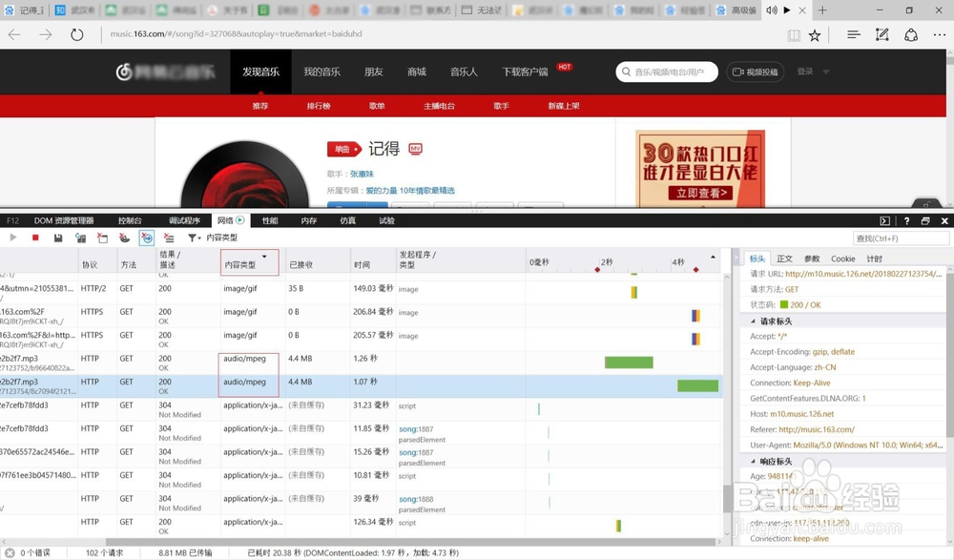The height and width of the screenshot is (560, 954).
Task: Open 新碟上架 sub-navigation link
Action: click(564, 106)
